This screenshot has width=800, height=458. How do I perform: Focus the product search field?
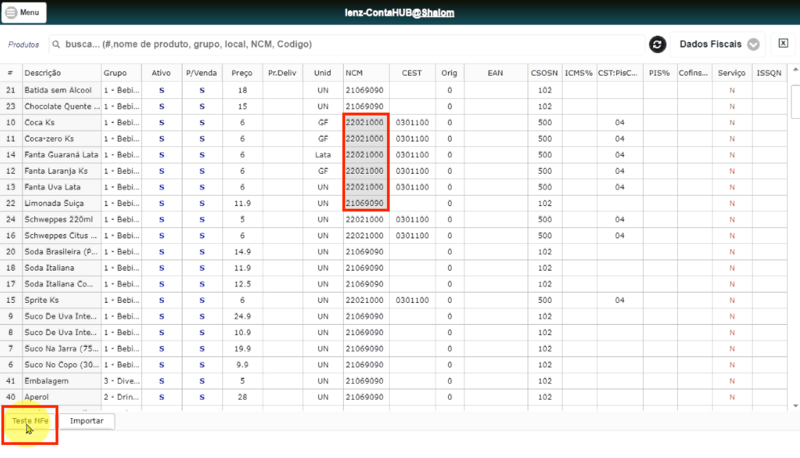[x=347, y=44]
